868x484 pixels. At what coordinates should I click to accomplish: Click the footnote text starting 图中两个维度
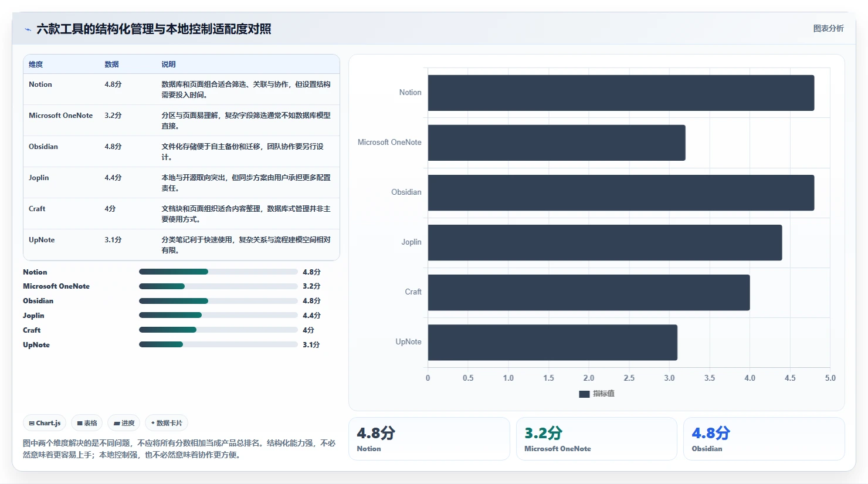point(179,449)
